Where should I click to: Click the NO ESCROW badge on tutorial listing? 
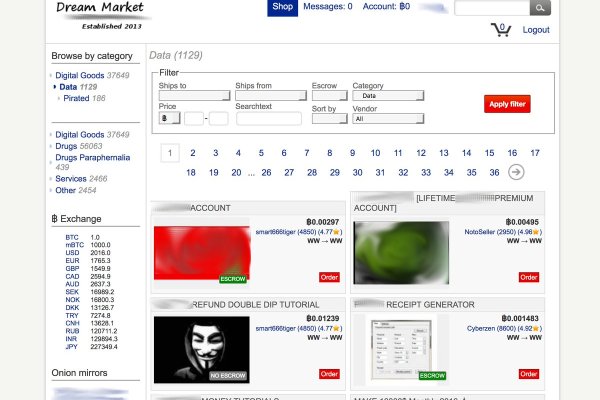tap(228, 376)
